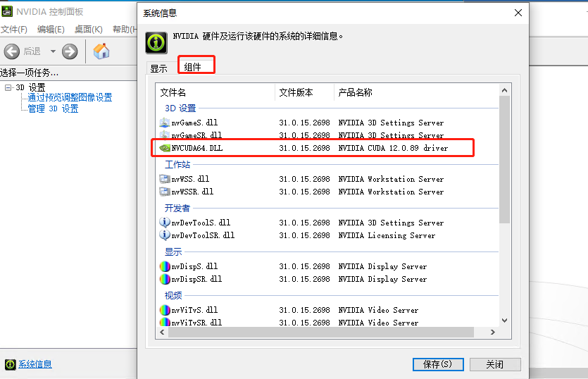The height and width of the screenshot is (379, 588).
Task: Select the nvDevToolS.dll file name
Action: pos(201,223)
